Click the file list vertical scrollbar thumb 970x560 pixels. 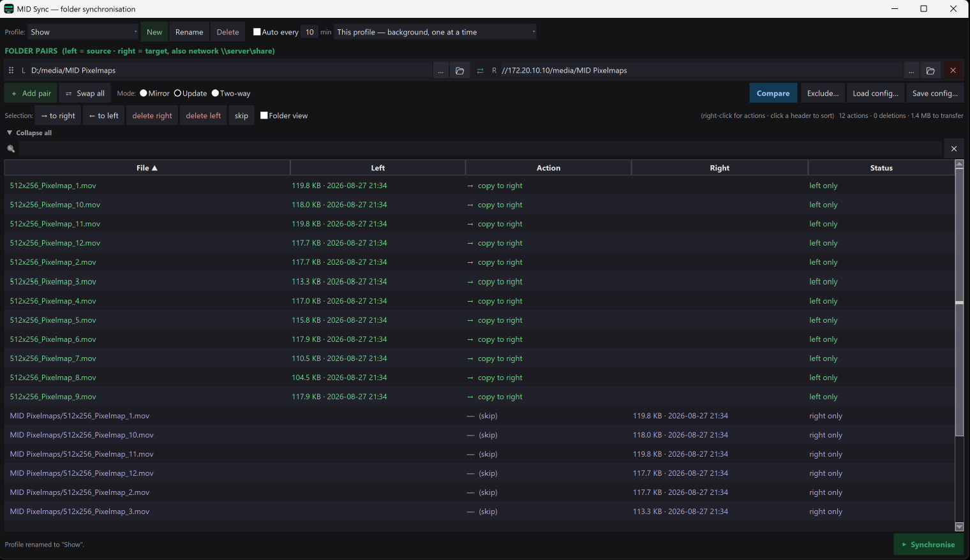pyautogui.click(x=959, y=303)
